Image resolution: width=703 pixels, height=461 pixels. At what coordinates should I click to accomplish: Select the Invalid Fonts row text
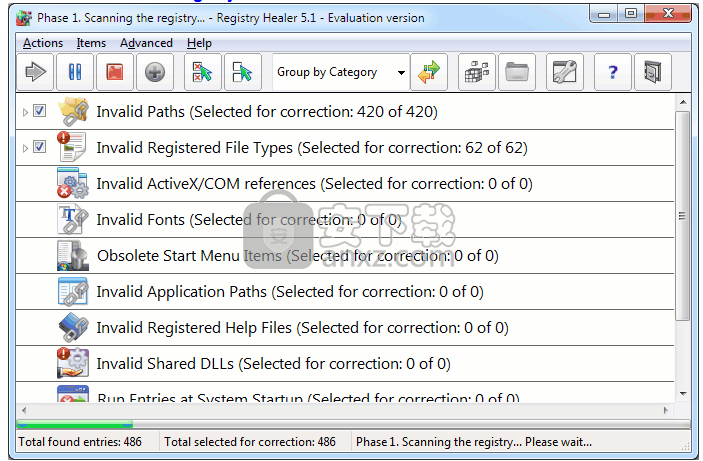pos(249,220)
